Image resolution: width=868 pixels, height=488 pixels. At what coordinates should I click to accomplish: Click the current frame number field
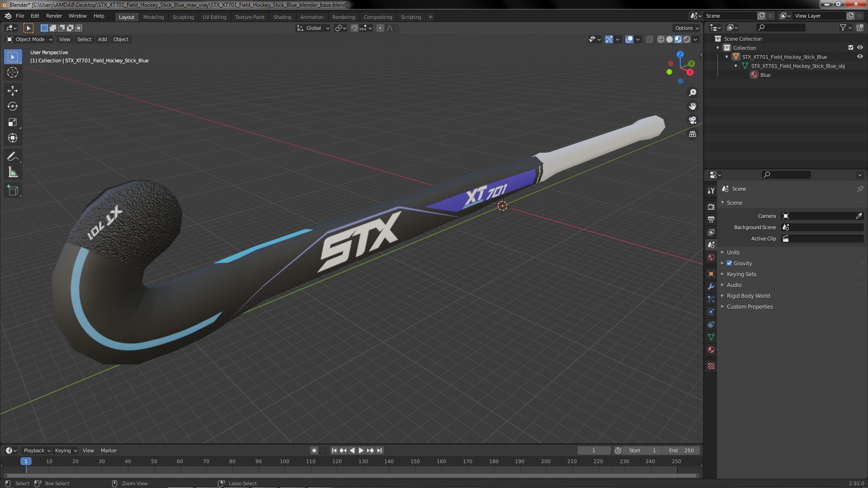tap(594, 450)
